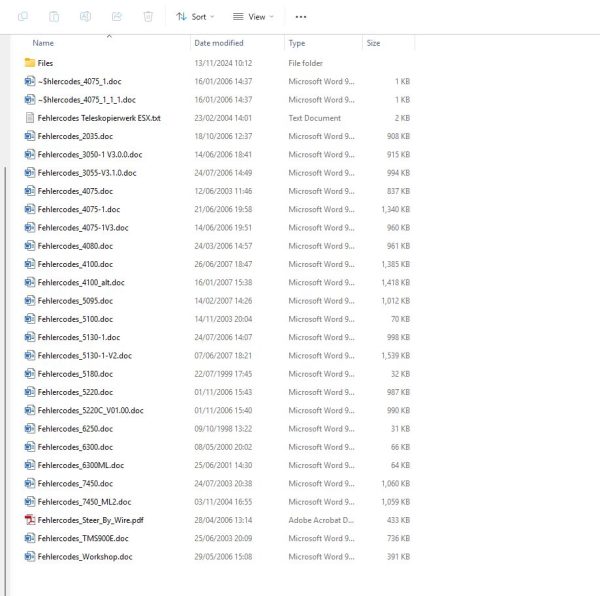Select the file name Fehlercodes_5220.doc
Viewport: 600px width, 596px height.
(75, 392)
